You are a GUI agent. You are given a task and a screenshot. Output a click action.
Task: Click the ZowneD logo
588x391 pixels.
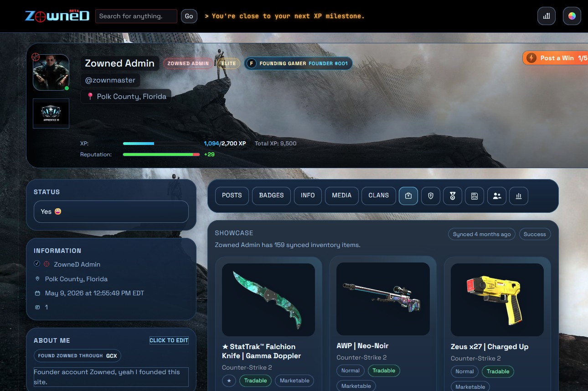(x=57, y=16)
